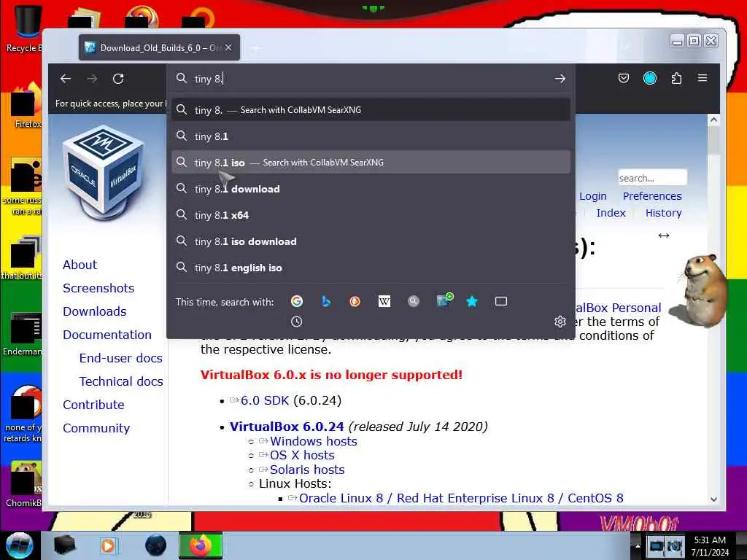Open search settings gear icon
Viewport: 747px width, 560px height.
click(560, 322)
